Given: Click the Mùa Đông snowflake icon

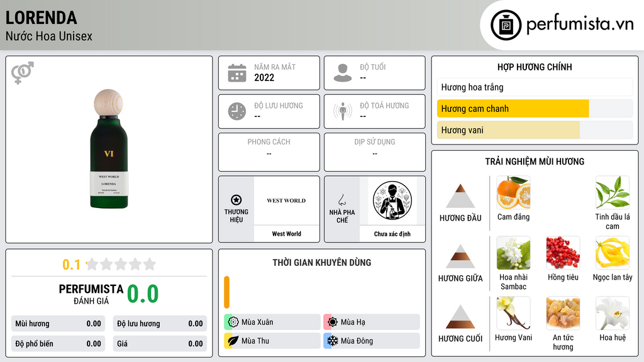Looking at the screenshot, I should point(333,341).
